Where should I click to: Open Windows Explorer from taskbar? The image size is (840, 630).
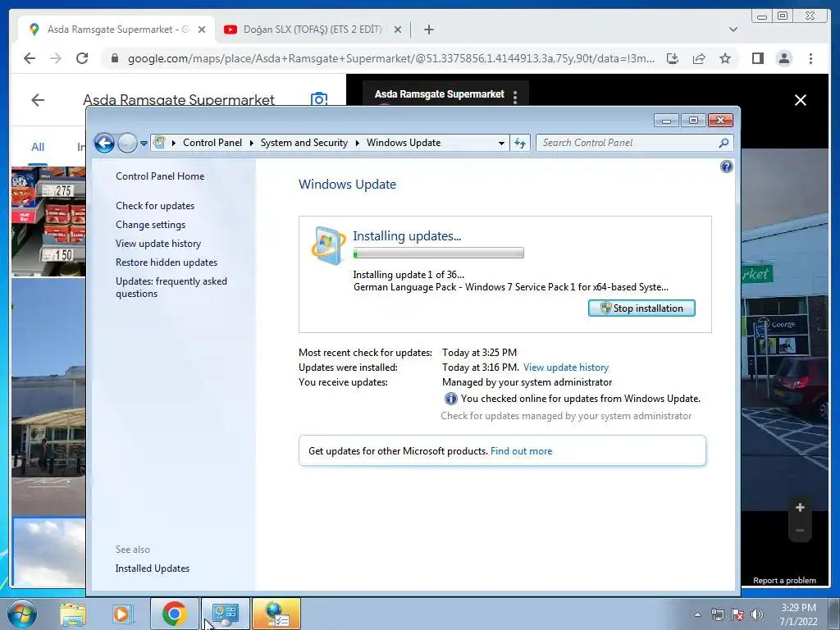[x=73, y=614]
